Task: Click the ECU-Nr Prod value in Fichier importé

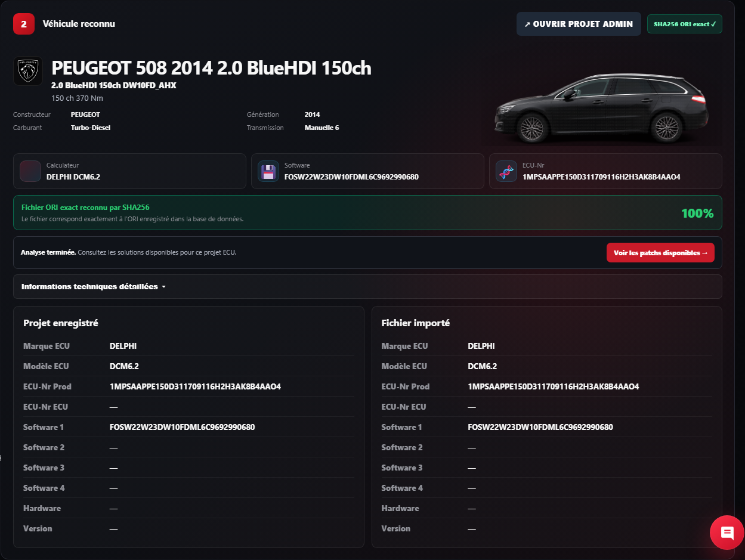Action: 554,386
